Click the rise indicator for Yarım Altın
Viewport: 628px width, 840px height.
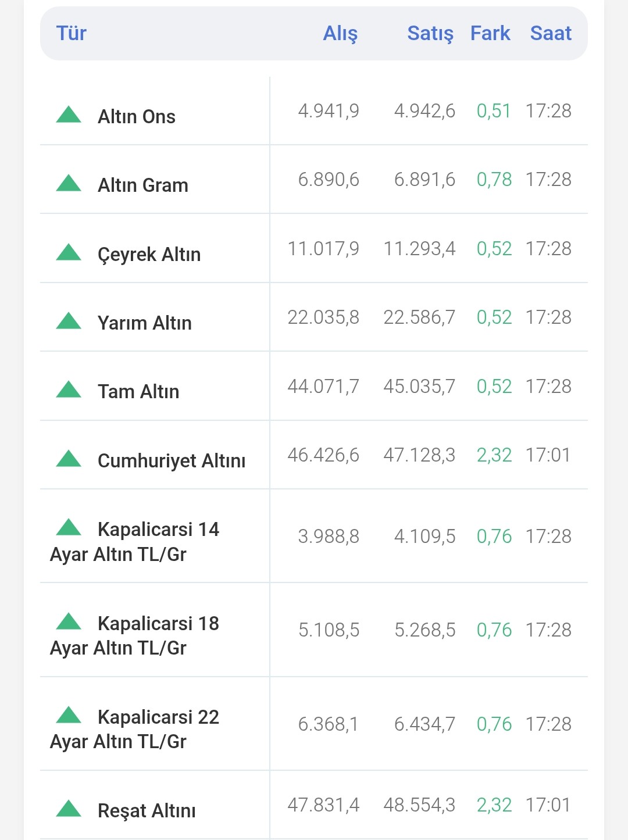pos(69,321)
